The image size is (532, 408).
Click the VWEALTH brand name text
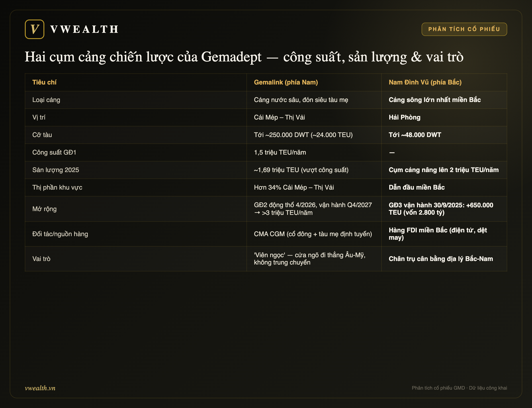pyautogui.click(x=84, y=29)
